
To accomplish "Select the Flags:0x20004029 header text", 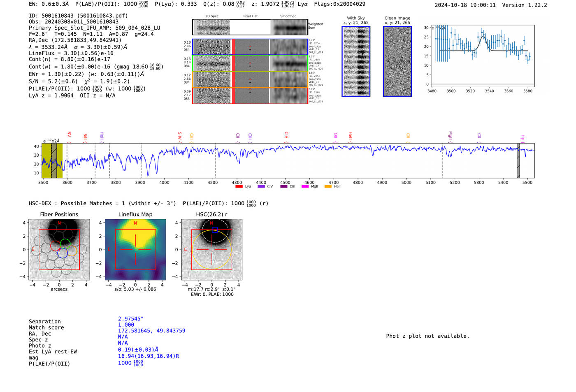I will (339, 4).
